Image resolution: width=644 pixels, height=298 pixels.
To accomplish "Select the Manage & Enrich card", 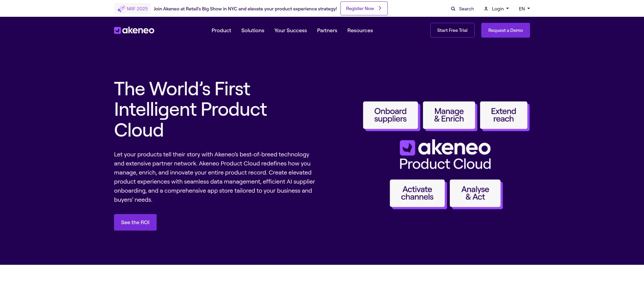I will tap(449, 115).
